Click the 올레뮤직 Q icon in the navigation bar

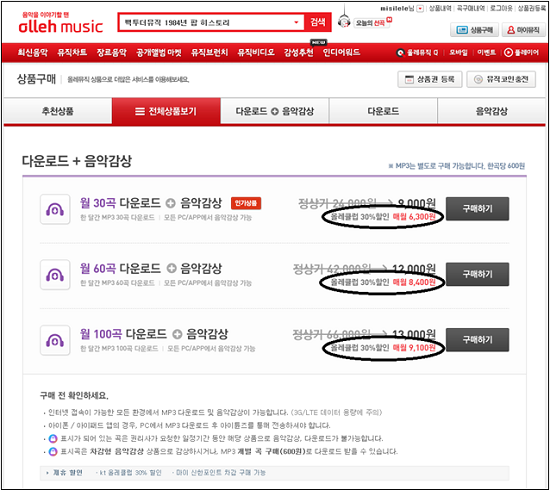tap(400, 53)
